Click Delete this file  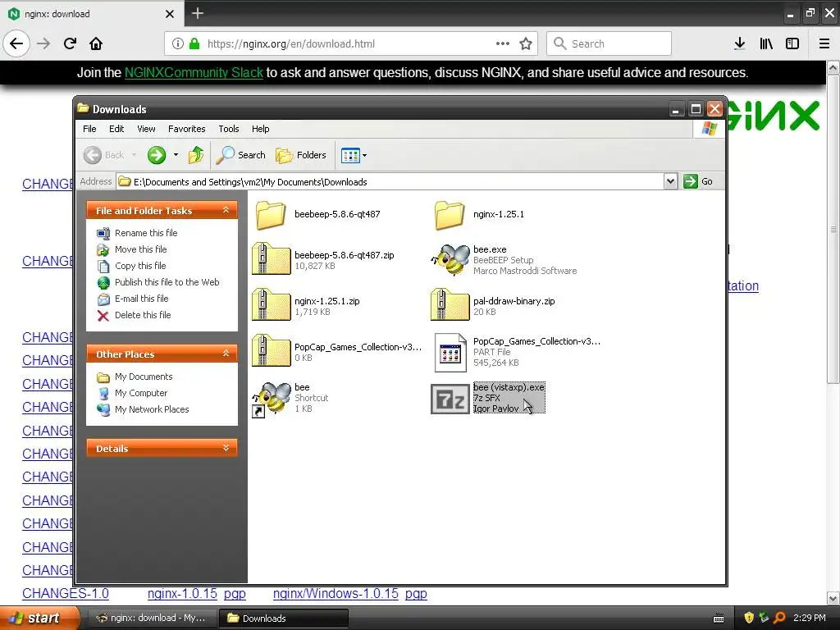143,315
